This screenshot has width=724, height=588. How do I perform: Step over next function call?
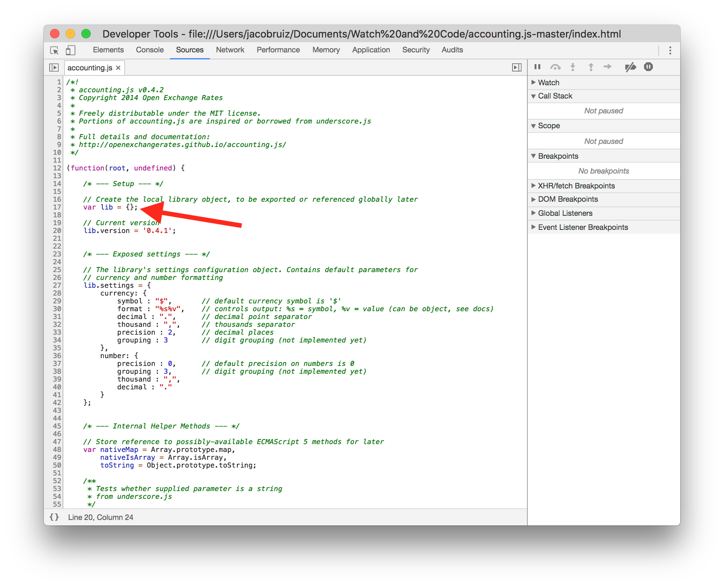[555, 67]
